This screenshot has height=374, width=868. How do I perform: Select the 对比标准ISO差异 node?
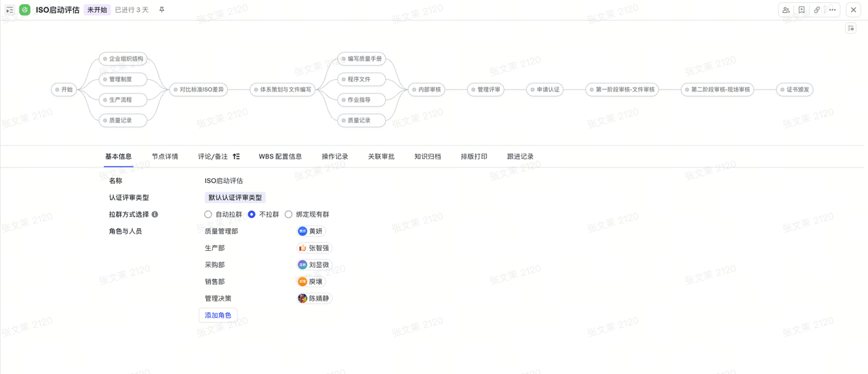(199, 89)
